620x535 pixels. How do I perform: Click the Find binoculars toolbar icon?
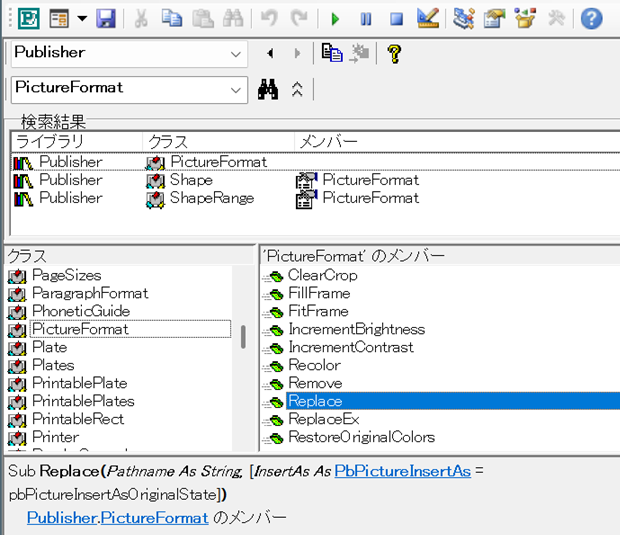[233, 19]
